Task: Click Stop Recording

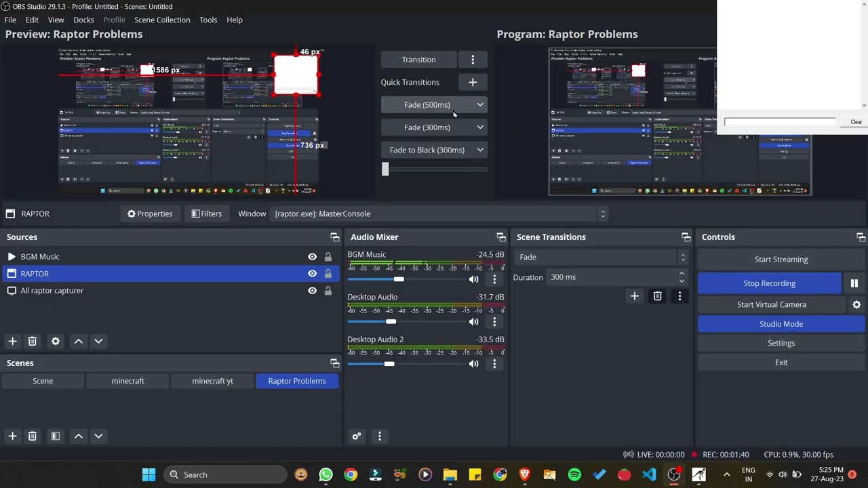Action: [770, 283]
